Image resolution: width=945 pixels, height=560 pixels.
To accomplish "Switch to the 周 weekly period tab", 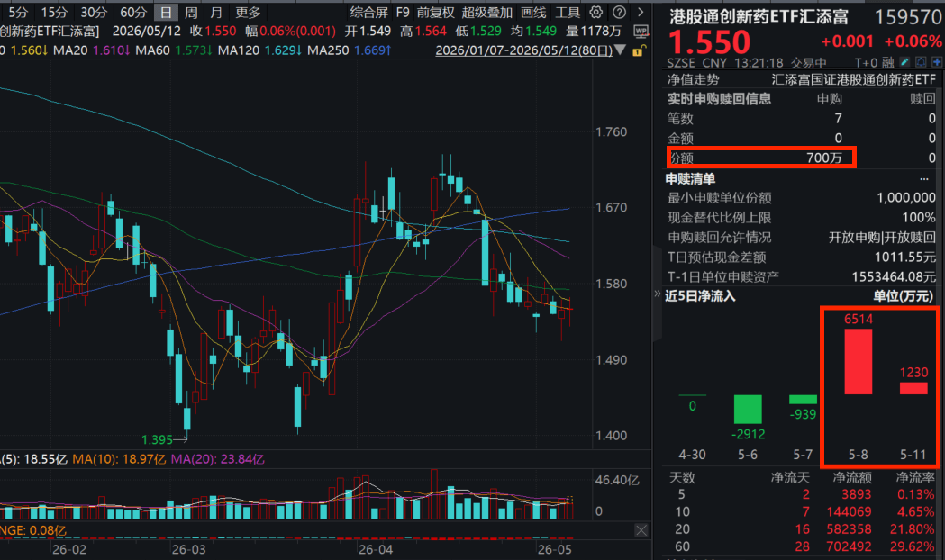I will [x=191, y=12].
